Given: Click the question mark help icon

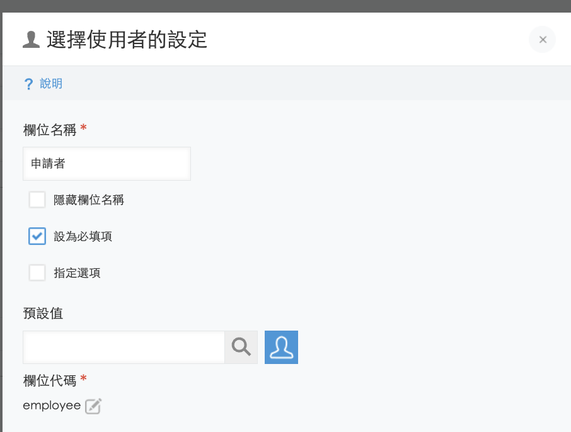Looking at the screenshot, I should (28, 84).
